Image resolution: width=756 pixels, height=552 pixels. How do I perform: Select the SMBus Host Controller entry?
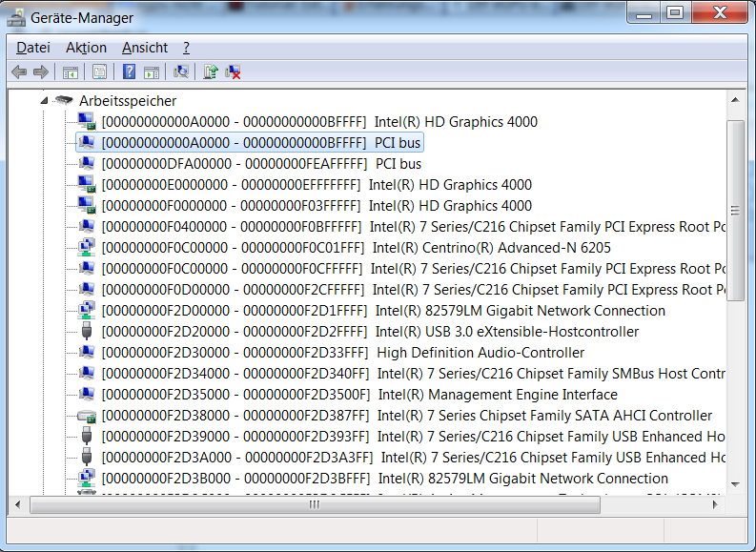tap(413, 374)
